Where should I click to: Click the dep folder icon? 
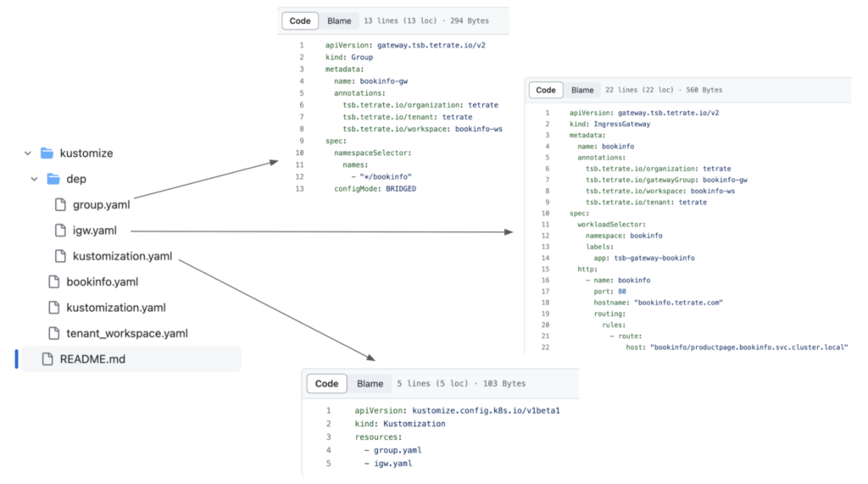coord(53,179)
